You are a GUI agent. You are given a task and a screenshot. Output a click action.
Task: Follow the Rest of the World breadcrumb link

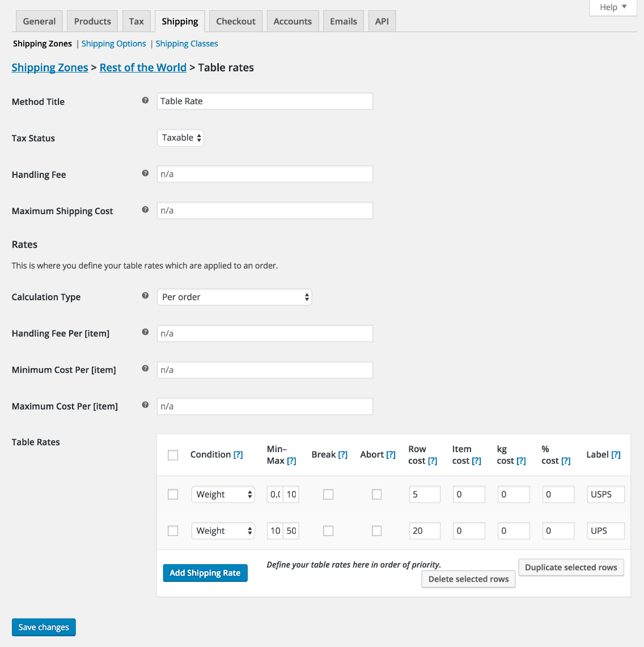click(142, 67)
